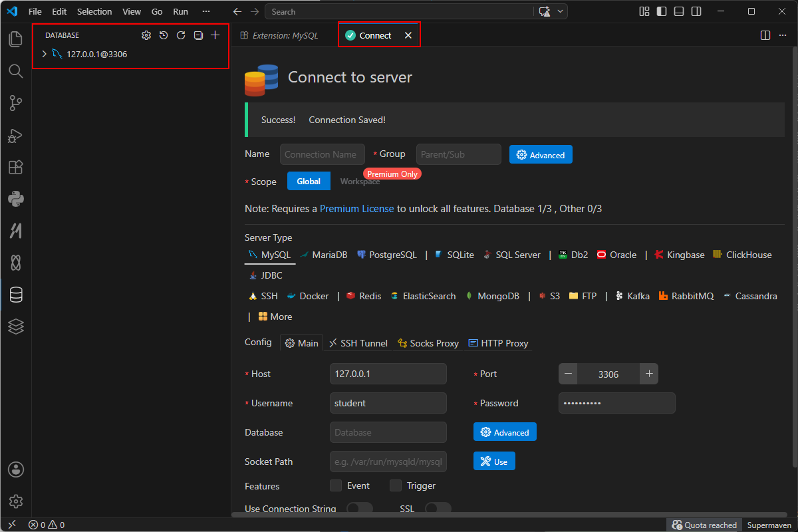Close the Connect tab

[408, 35]
